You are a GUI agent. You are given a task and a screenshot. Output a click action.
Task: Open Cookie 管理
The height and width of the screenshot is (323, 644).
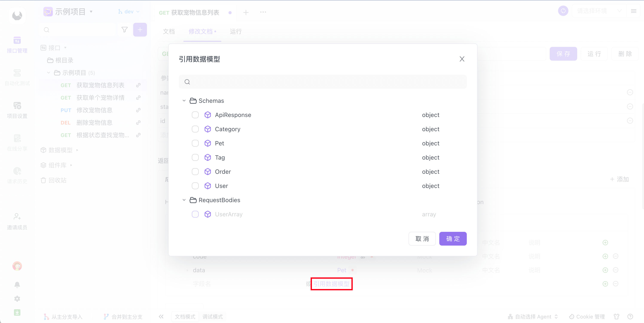(x=587, y=317)
